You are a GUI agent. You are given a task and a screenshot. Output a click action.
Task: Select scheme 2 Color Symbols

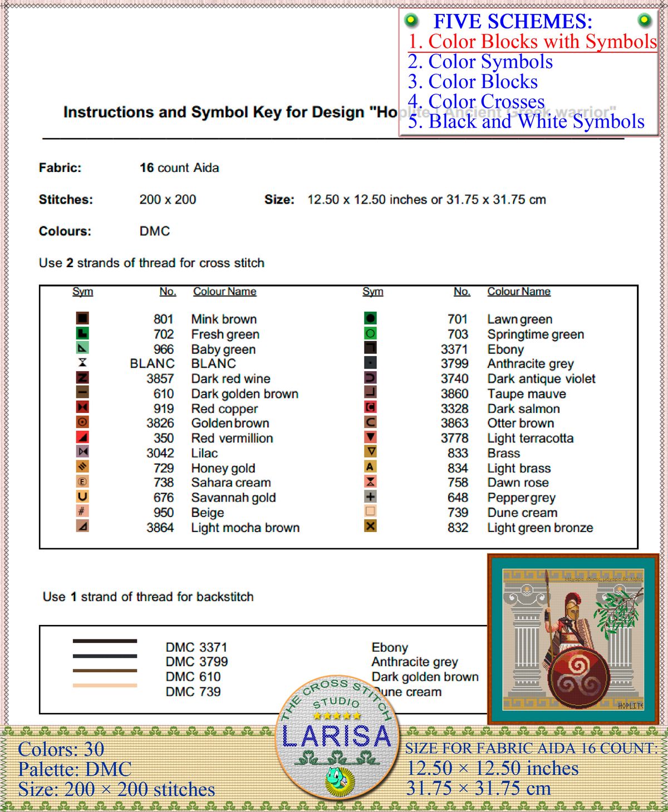[x=480, y=62]
